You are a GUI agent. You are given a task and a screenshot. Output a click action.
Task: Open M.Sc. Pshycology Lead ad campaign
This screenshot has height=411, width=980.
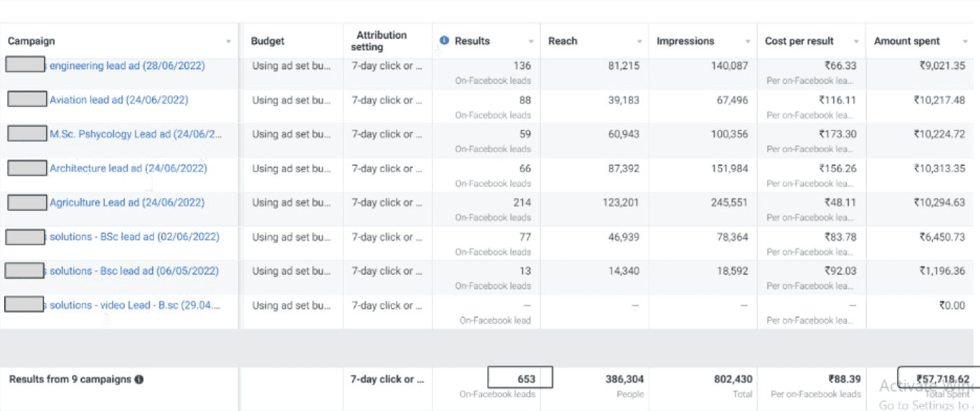136,134
